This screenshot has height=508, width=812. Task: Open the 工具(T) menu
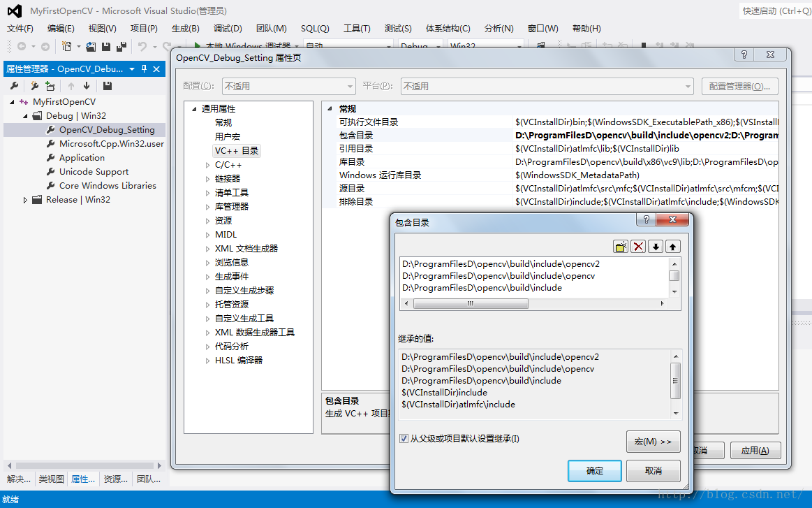coord(357,29)
